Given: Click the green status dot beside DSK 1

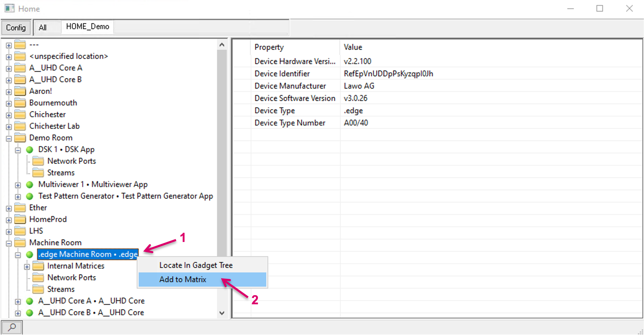Looking at the screenshot, I should pos(30,150).
